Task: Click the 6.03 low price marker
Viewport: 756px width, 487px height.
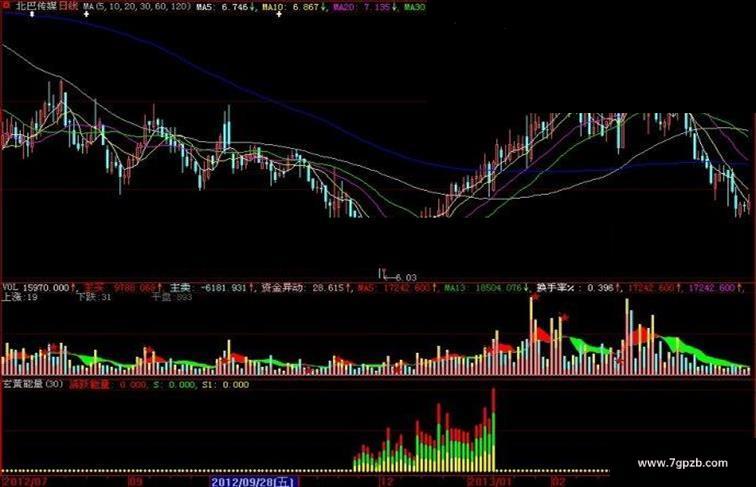Action: 406,277
